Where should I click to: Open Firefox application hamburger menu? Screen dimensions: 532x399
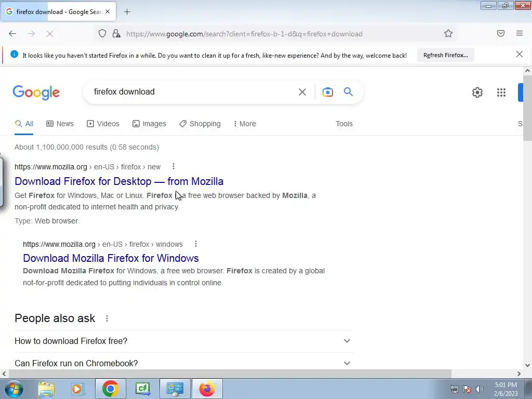(x=520, y=33)
